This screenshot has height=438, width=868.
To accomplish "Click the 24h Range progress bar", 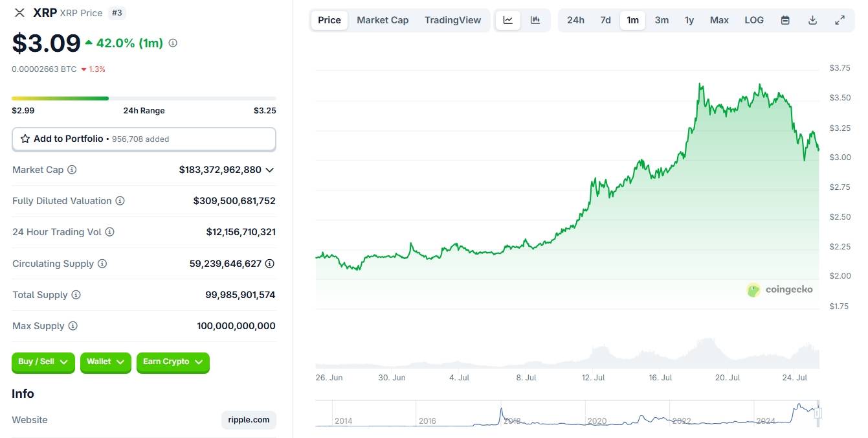I will (144, 98).
